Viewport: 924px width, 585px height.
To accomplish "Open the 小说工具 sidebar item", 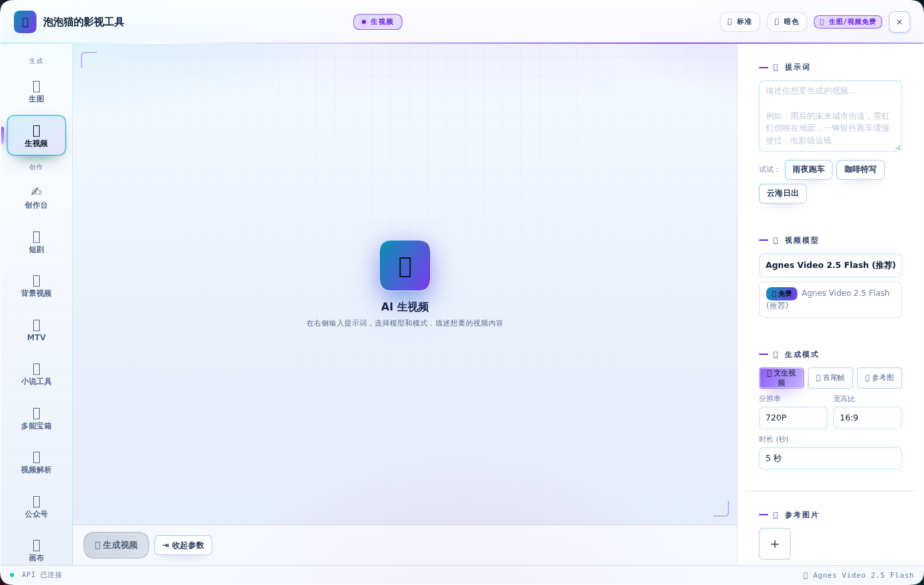I will [x=36, y=374].
